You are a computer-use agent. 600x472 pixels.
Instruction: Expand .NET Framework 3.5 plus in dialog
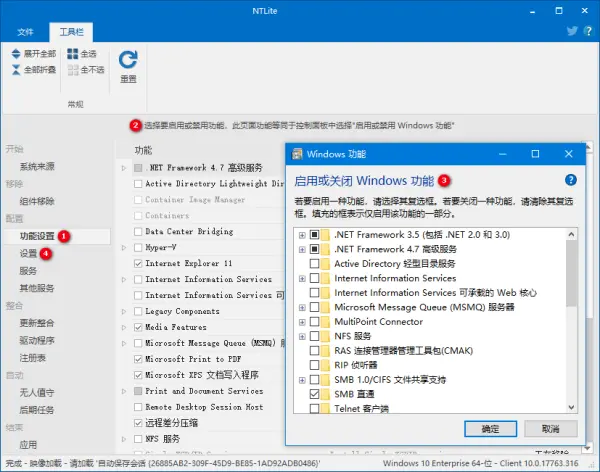coord(302,235)
